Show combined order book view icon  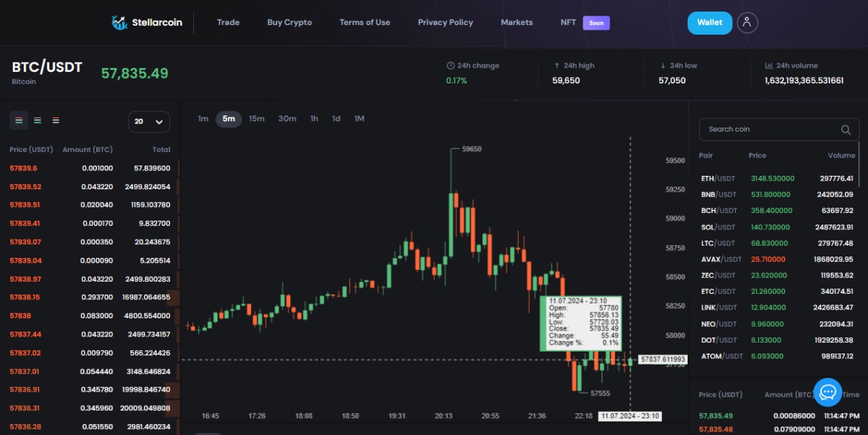coord(19,120)
